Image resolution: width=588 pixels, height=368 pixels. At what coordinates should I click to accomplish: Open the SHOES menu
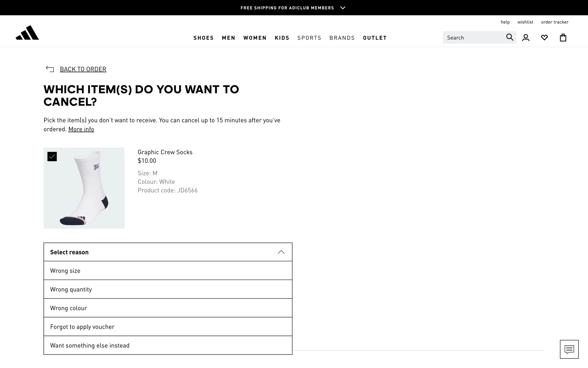203,38
